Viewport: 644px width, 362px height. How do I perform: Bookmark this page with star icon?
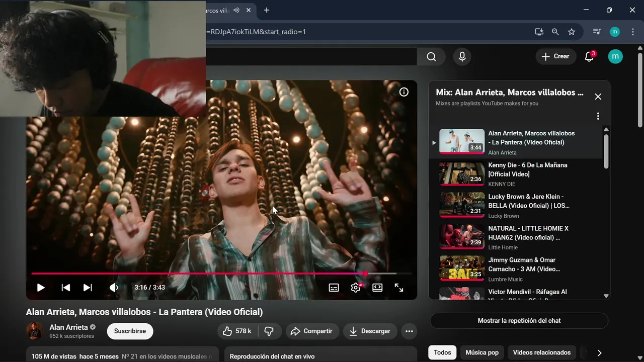(x=572, y=32)
